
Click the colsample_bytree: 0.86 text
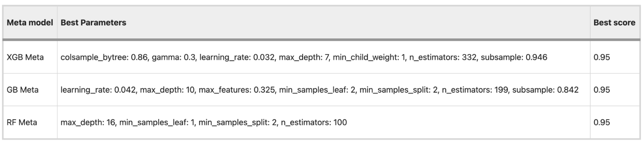[x=104, y=57]
